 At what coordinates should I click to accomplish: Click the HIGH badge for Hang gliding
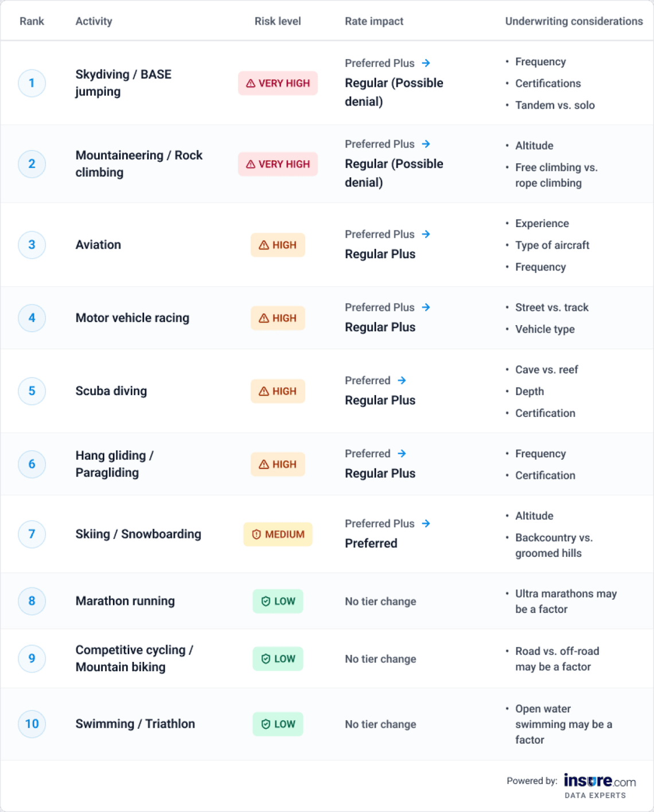[x=278, y=464]
